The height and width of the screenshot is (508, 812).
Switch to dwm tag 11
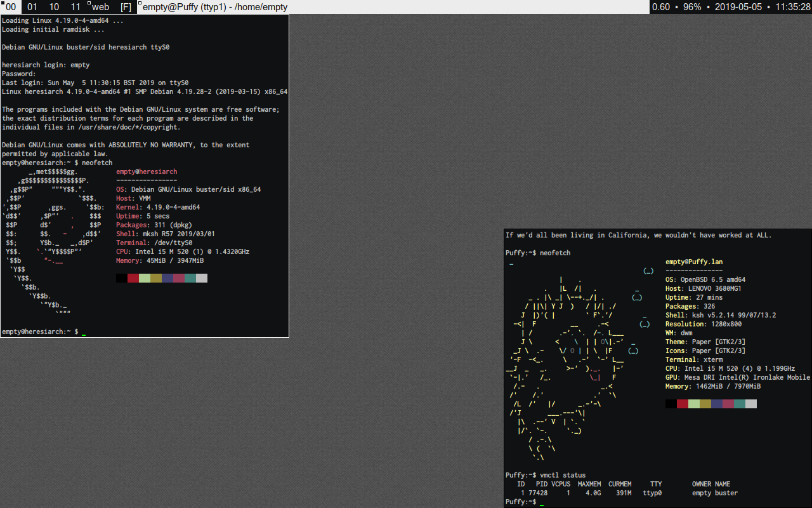pyautogui.click(x=75, y=7)
